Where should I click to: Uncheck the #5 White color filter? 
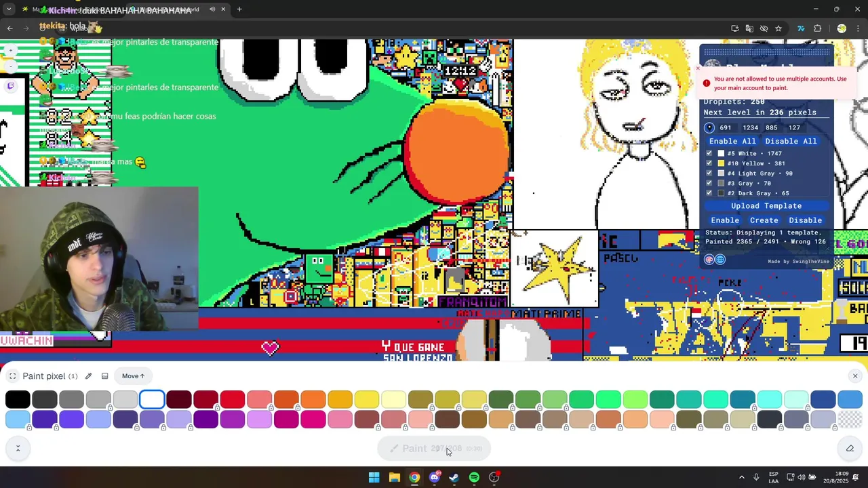coord(709,153)
